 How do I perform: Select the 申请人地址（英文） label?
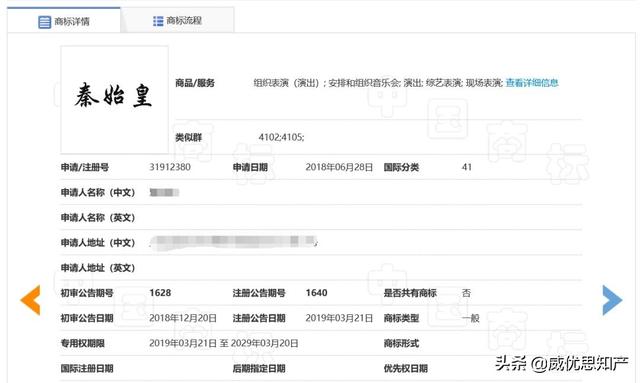click(98, 268)
